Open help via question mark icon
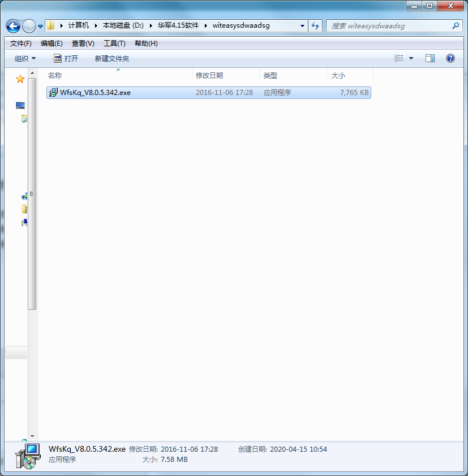 tap(450, 58)
